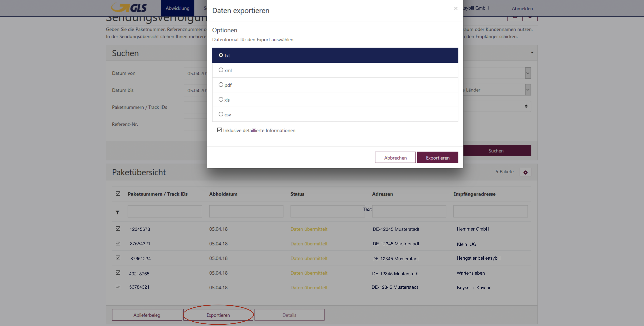Uncheck Inklusive detaillierte Informationen
The width and height of the screenshot is (644, 326).
(219, 130)
